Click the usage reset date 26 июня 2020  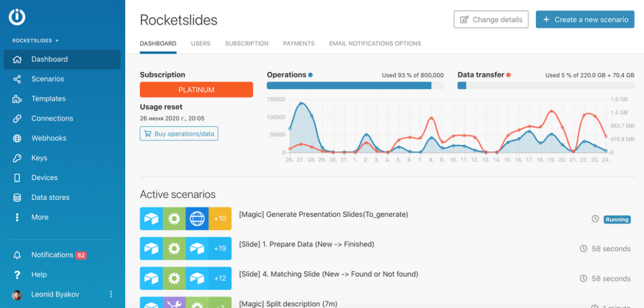point(172,118)
